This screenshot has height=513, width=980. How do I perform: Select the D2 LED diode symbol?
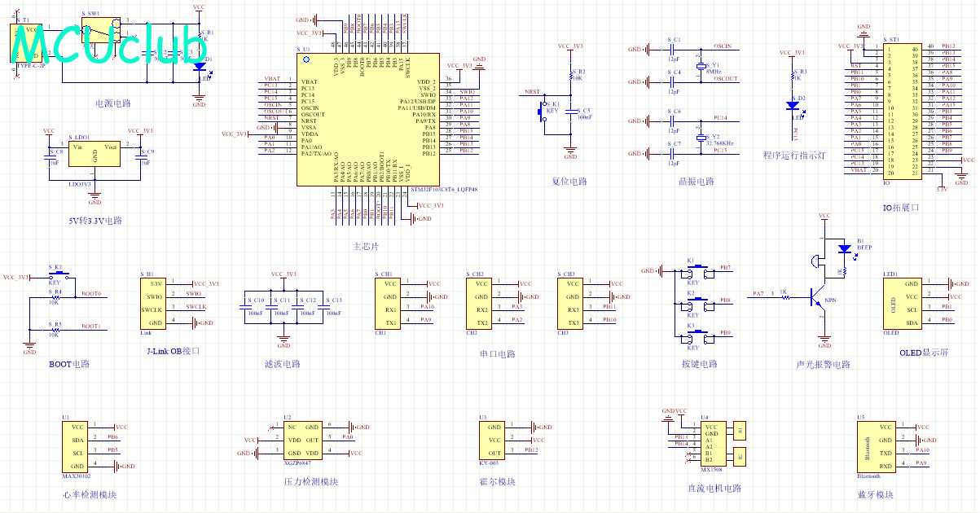point(793,105)
